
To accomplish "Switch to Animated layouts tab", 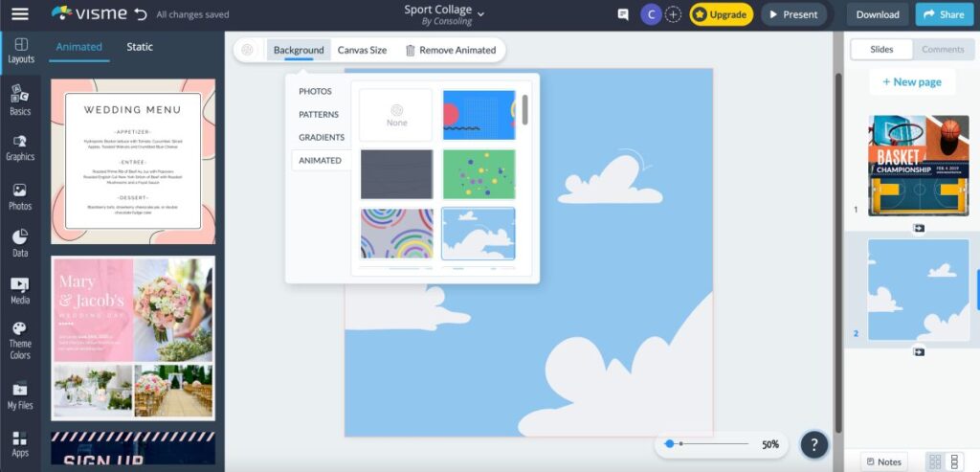I will point(78,47).
